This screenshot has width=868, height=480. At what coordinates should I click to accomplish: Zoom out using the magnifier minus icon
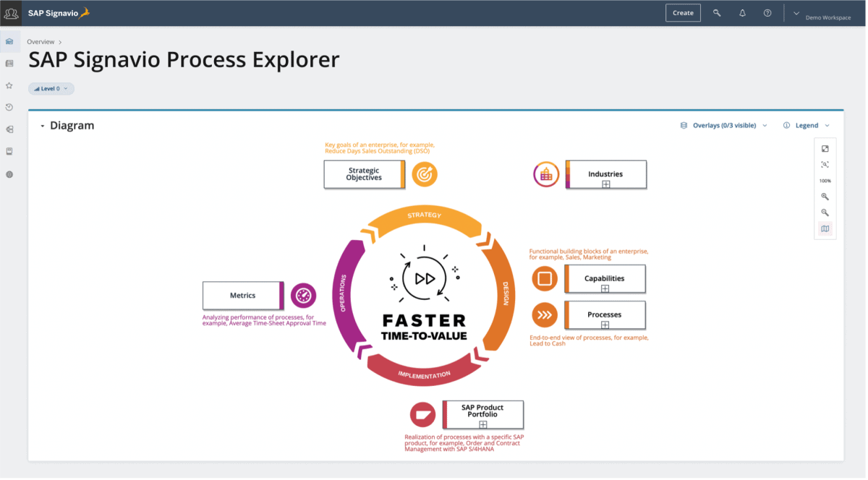tap(825, 213)
